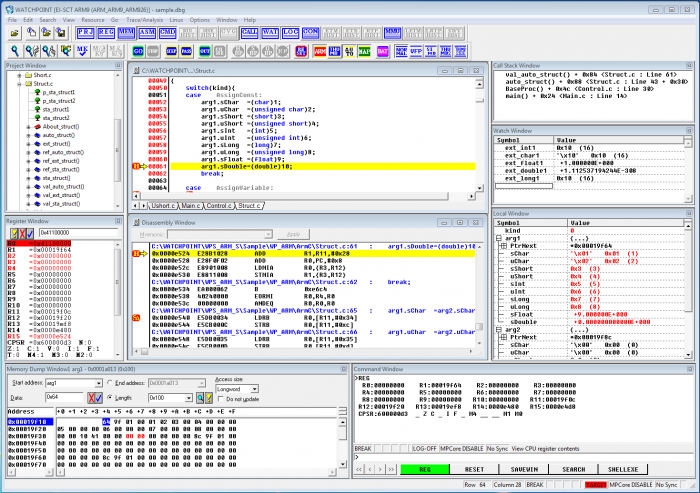700x493 pixels.
Task: Toggle breakpoint marker at source line 00061
Action: pyautogui.click(x=136, y=167)
